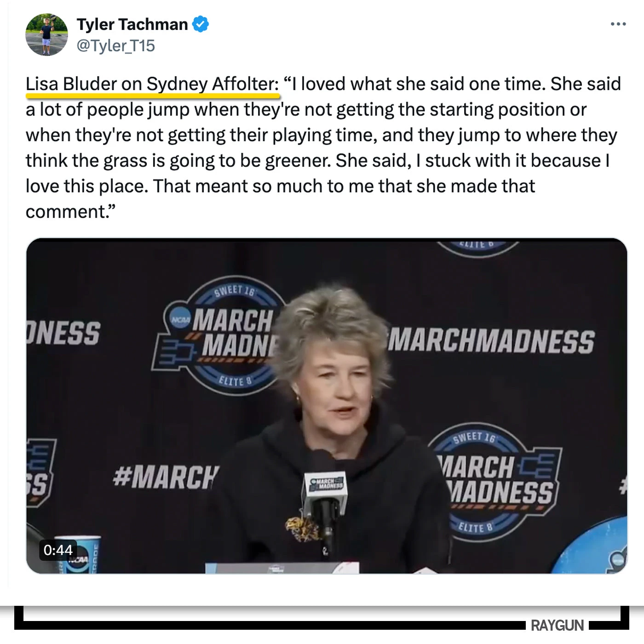The width and height of the screenshot is (644, 644).
Task: Click the partial "NESS" text at the video's left edge
Action: (63, 333)
